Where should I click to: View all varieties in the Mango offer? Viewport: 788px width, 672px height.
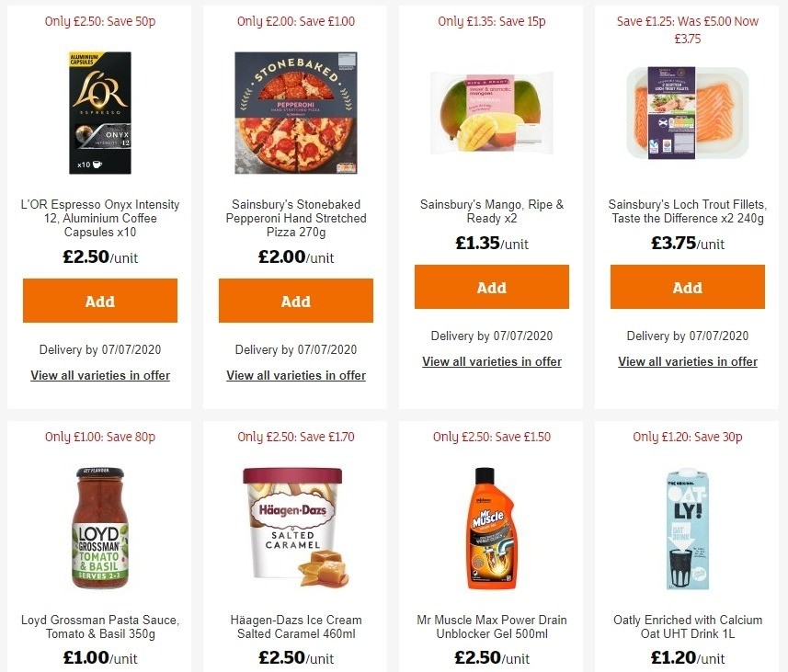coord(491,361)
